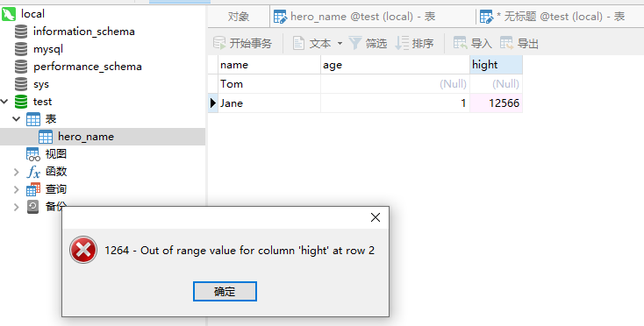Screen dimensions: 644x326
Task: Click the 导出 export icon
Action: pos(506,43)
